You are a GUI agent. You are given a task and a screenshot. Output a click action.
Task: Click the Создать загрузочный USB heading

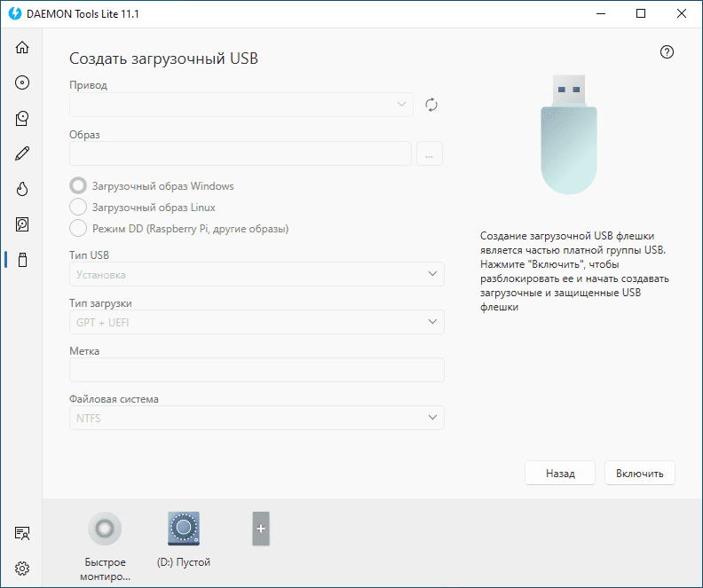[163, 59]
